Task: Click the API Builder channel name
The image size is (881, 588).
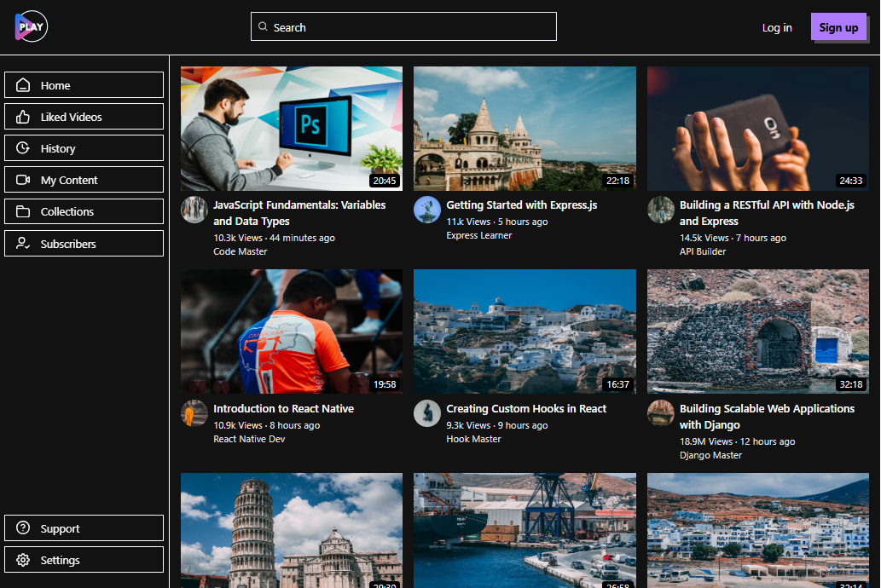Action: [x=703, y=251]
